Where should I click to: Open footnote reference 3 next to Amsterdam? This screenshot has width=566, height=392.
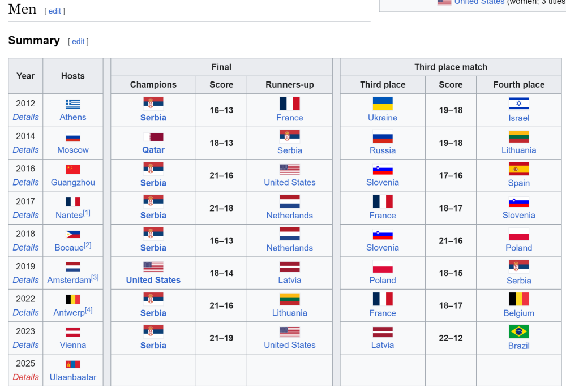click(x=95, y=278)
